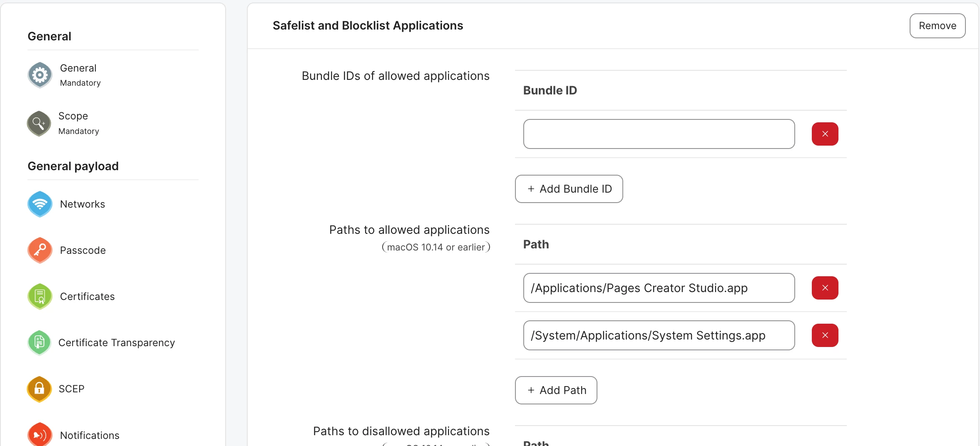
Task: Open the Notifications payload icon
Action: coord(40,435)
